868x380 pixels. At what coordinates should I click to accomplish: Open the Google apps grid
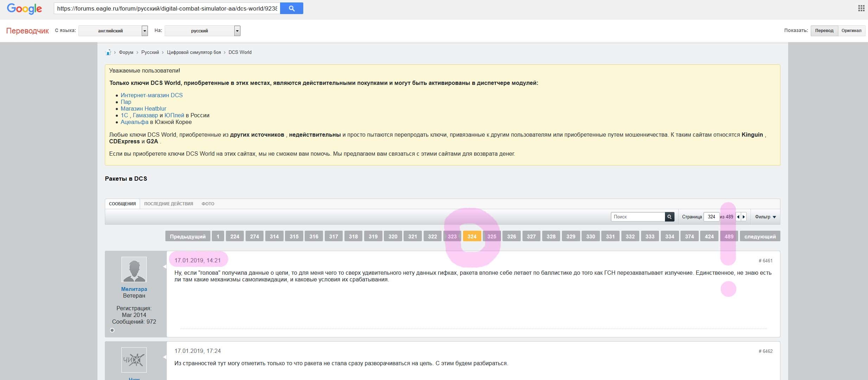861,8
